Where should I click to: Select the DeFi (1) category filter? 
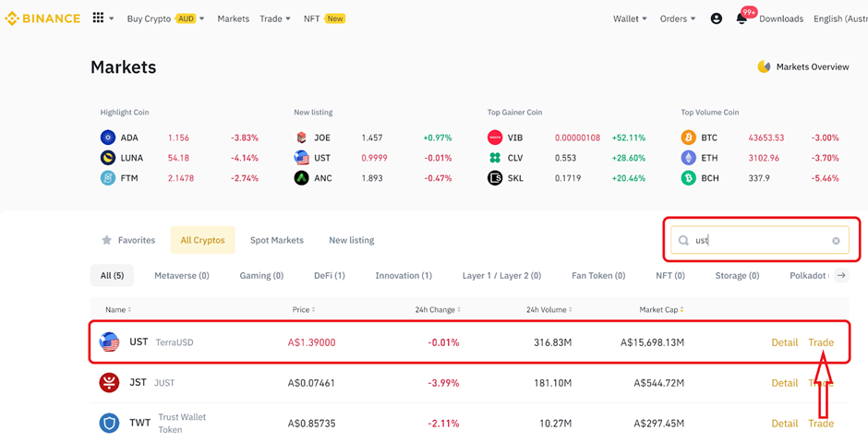[330, 275]
